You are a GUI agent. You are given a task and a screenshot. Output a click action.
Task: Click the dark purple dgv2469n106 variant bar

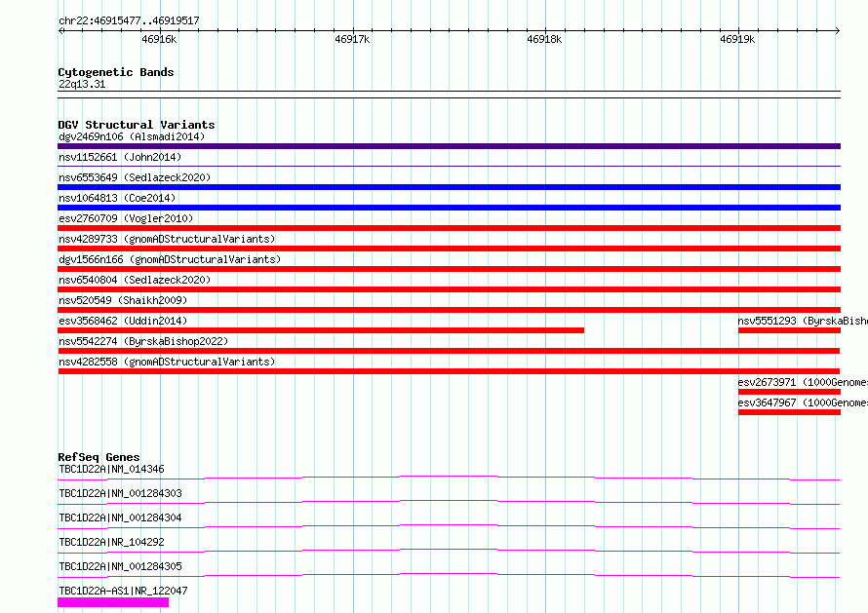pos(449,146)
